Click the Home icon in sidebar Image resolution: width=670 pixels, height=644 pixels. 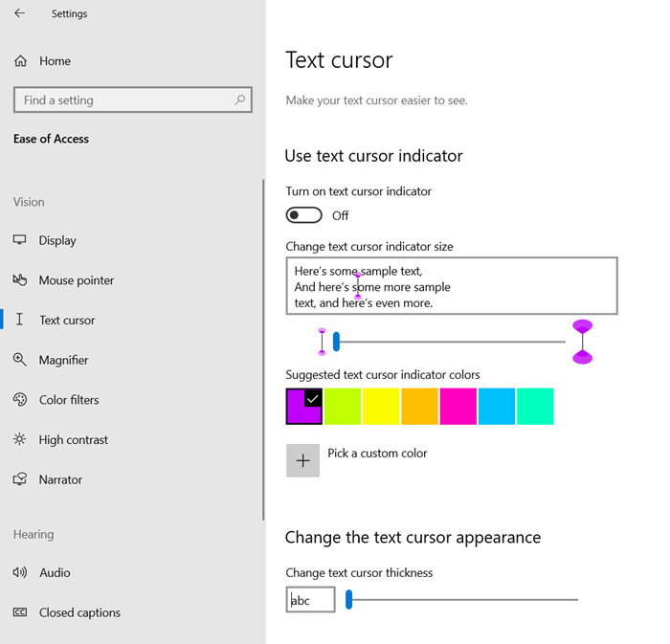click(20, 61)
